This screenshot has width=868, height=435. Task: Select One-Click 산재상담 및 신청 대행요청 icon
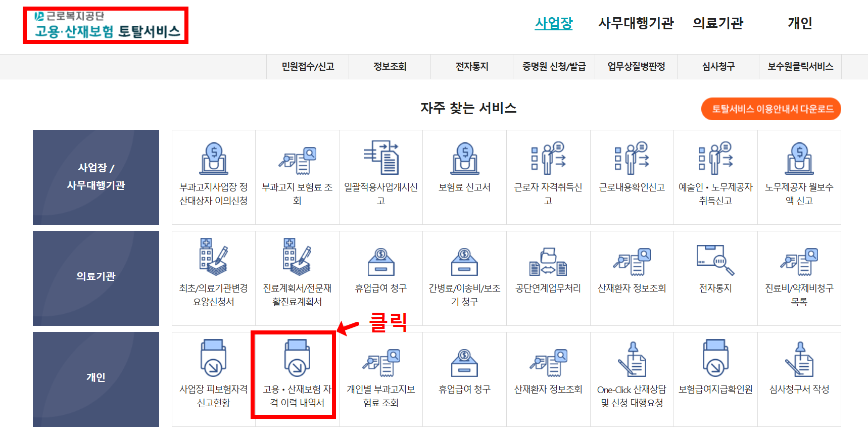(632, 359)
